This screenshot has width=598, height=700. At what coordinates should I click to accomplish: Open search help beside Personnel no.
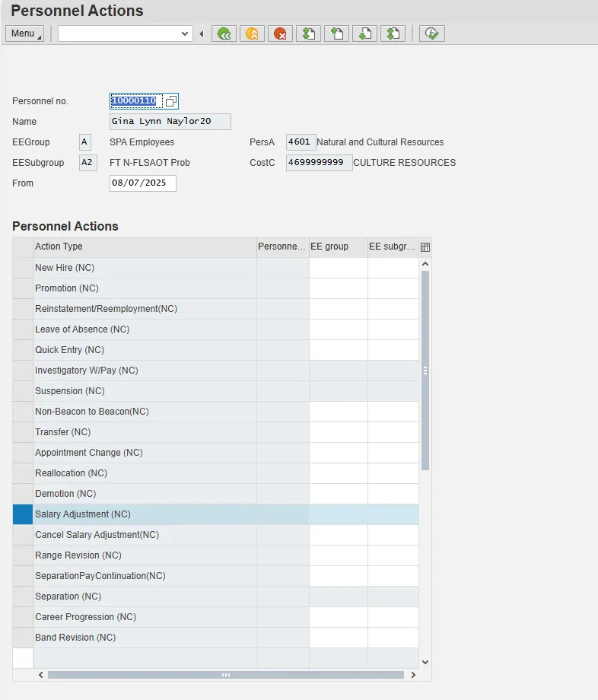point(170,101)
